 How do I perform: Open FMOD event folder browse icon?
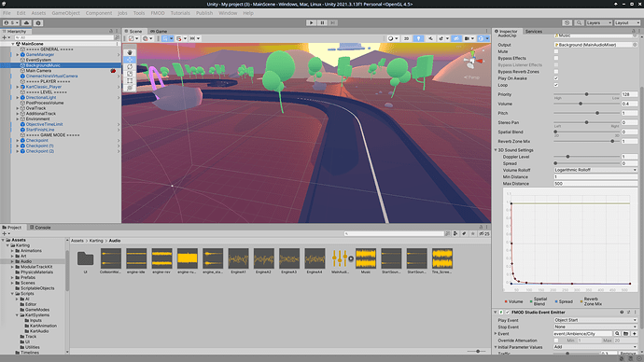pyautogui.click(x=625, y=334)
